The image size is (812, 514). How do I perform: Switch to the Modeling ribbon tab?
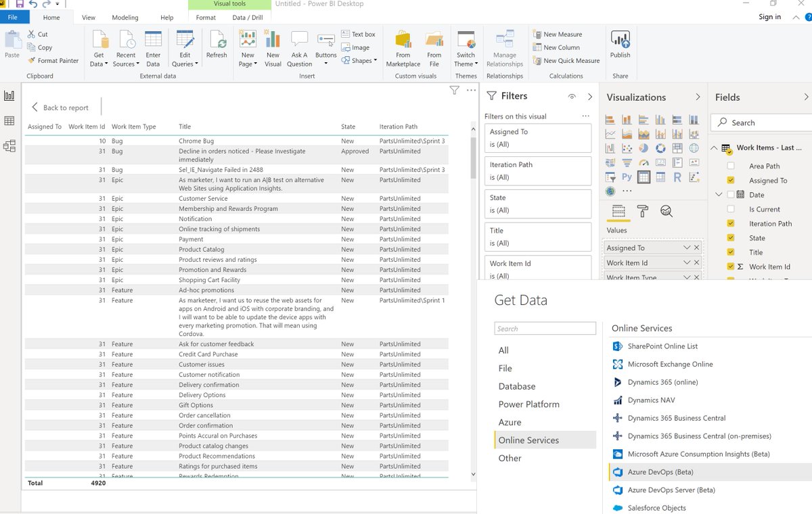point(125,18)
